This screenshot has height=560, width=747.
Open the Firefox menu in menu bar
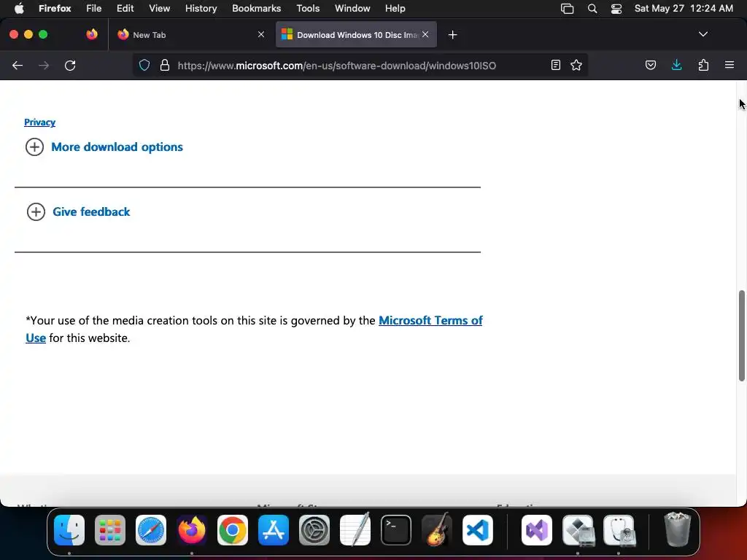(55, 9)
